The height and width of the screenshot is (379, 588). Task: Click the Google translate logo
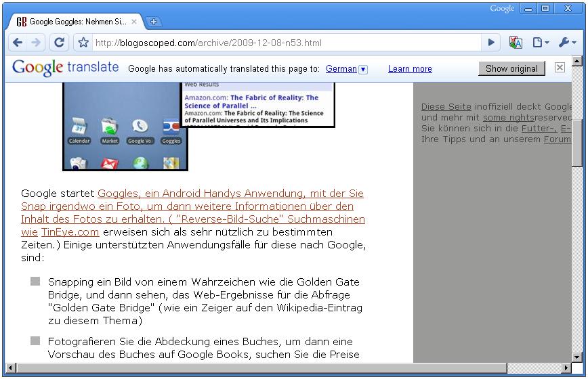point(65,68)
